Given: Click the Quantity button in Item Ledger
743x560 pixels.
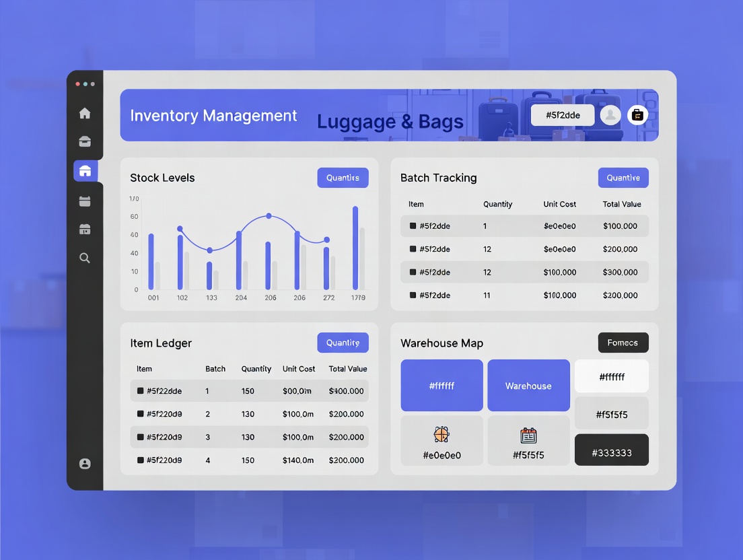Looking at the screenshot, I should pos(343,343).
